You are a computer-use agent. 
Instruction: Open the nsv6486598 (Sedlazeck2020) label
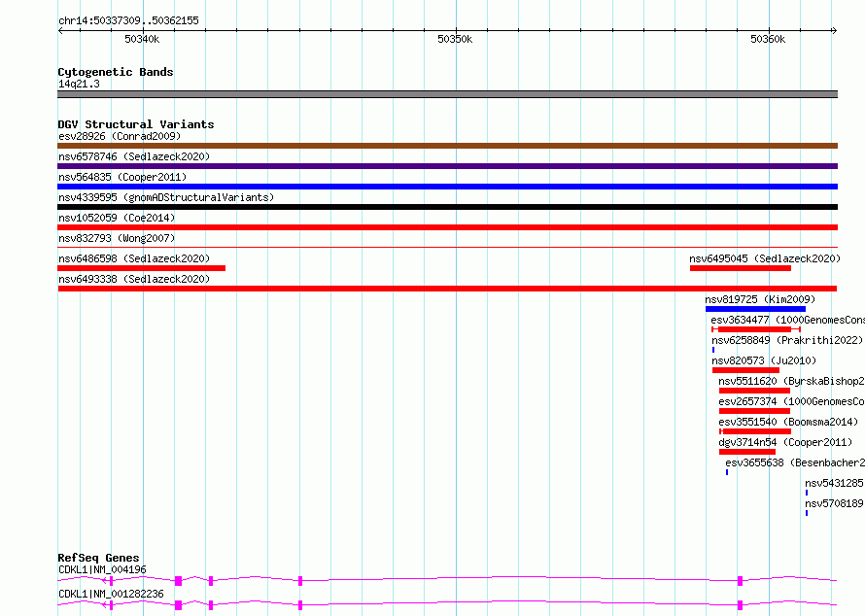pos(134,258)
